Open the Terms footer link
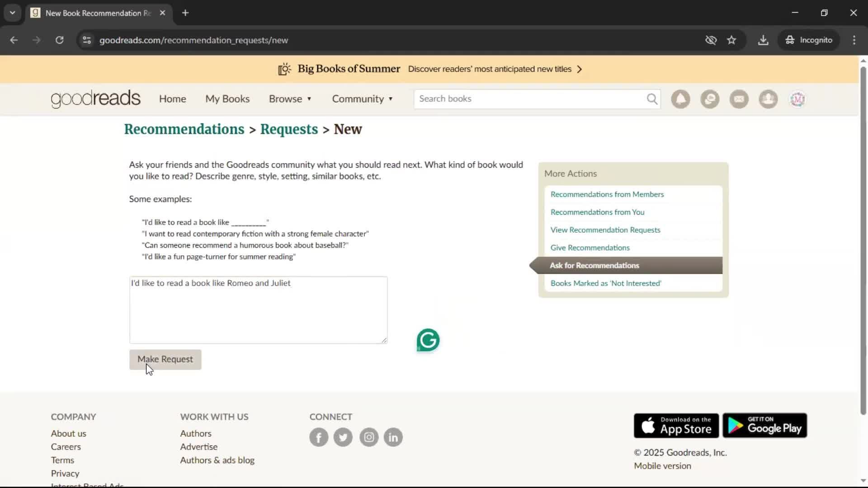The image size is (868, 488). click(x=62, y=460)
